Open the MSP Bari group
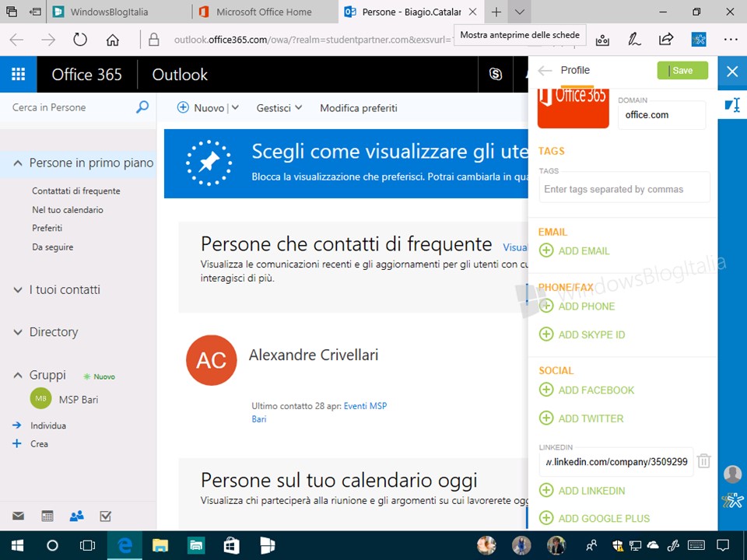 coord(65,399)
